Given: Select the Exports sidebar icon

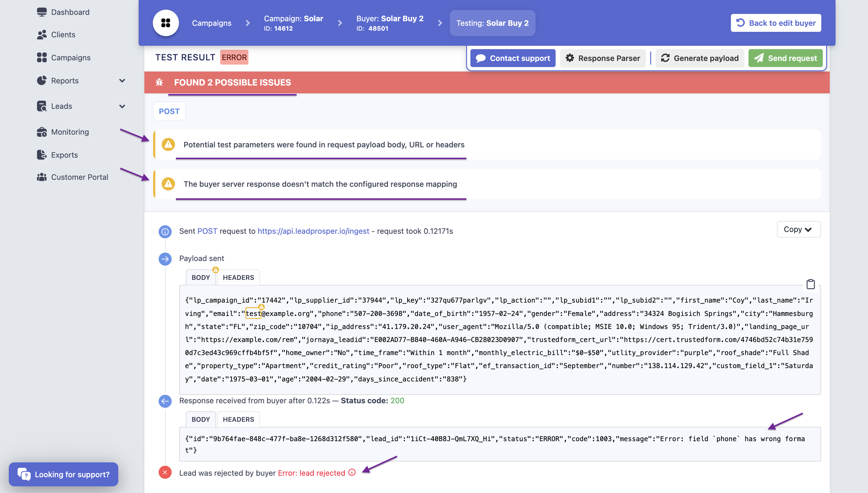Looking at the screenshot, I should [x=42, y=155].
